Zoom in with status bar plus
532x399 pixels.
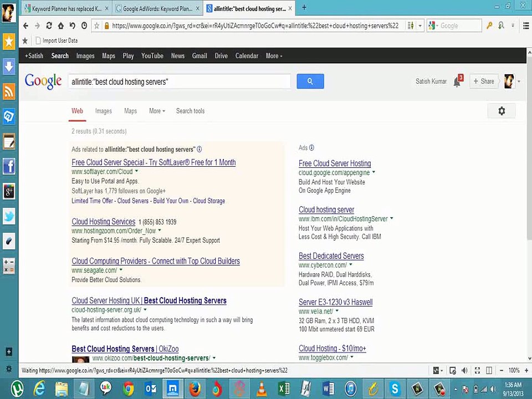click(x=526, y=371)
